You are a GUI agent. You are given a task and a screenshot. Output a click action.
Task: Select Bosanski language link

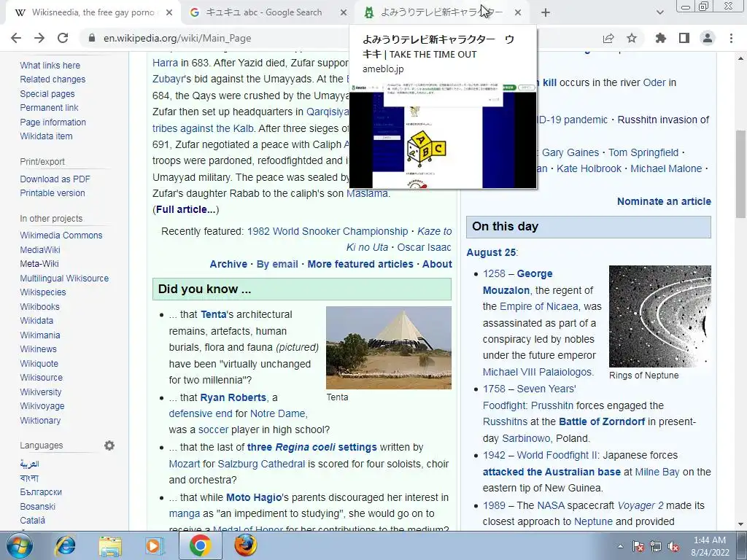point(38,506)
